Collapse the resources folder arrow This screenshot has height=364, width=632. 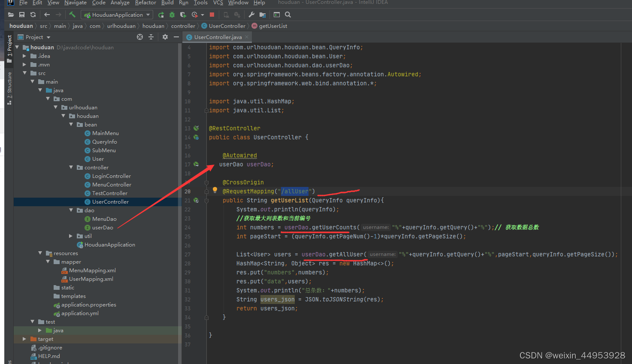40,253
